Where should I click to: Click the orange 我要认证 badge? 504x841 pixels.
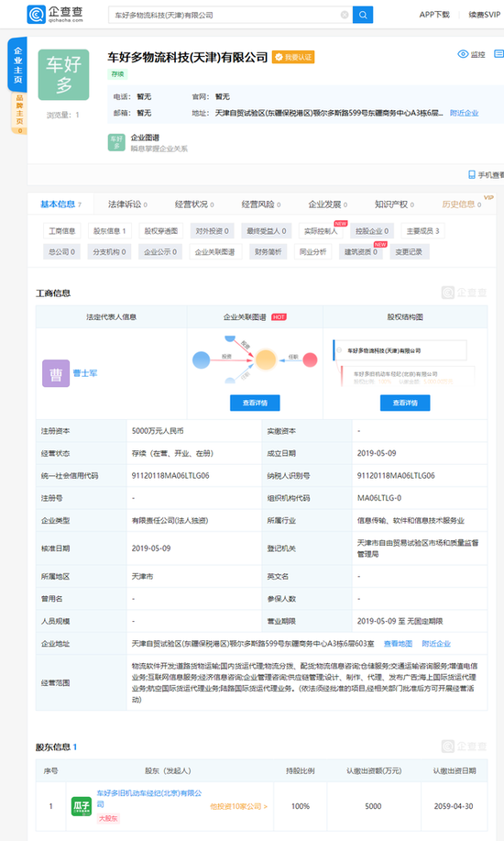292,57
